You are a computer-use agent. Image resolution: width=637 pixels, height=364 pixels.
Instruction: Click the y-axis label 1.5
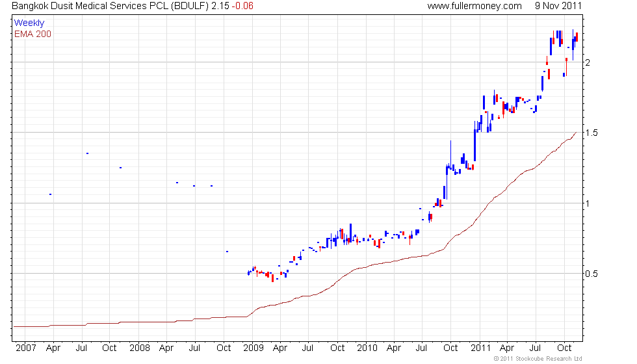(591, 133)
